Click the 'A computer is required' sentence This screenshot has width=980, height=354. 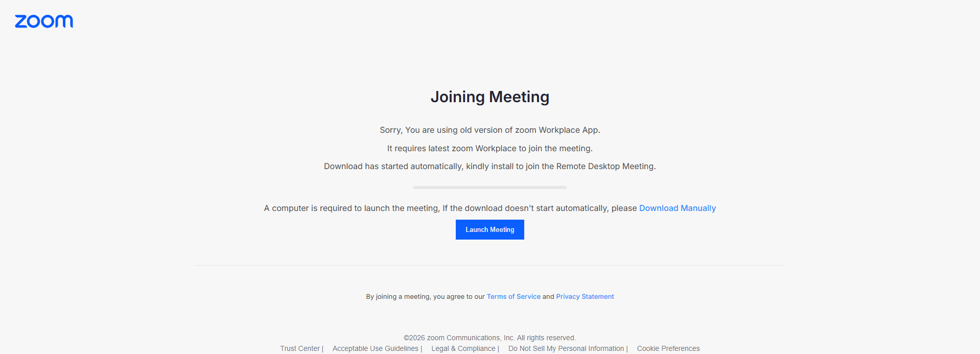(x=451, y=208)
